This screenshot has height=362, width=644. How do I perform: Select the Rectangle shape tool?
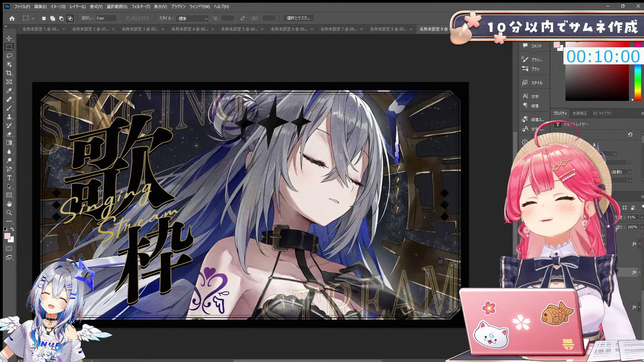pyautogui.click(x=9, y=195)
